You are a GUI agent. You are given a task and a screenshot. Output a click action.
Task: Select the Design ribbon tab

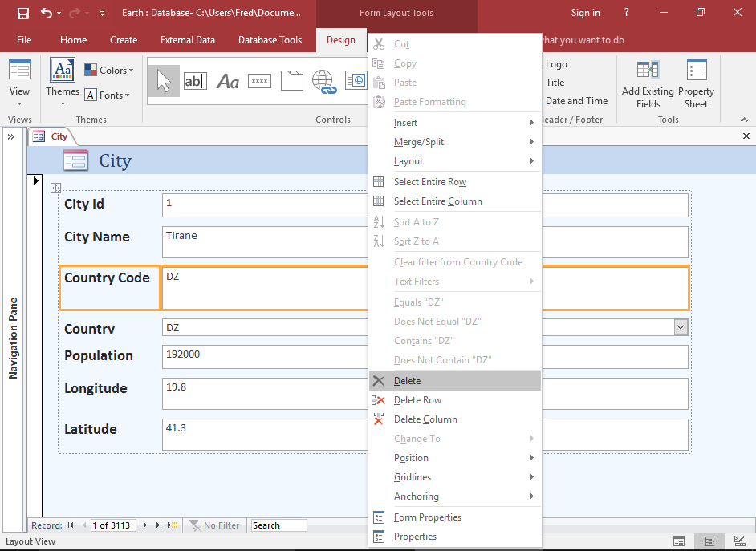click(341, 40)
